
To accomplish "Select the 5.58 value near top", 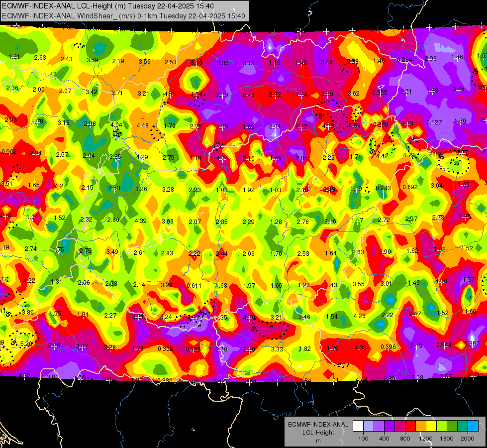I will point(353,61).
